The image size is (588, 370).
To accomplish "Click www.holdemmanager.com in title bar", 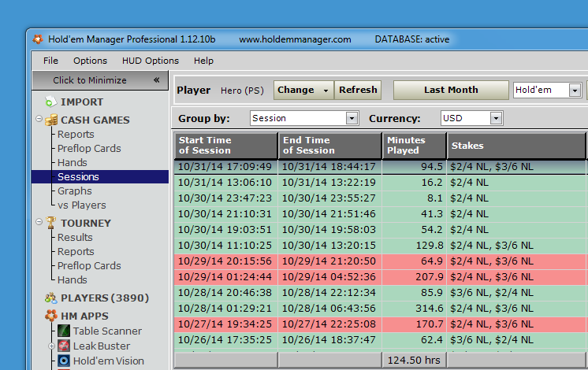I will pyautogui.click(x=295, y=39).
